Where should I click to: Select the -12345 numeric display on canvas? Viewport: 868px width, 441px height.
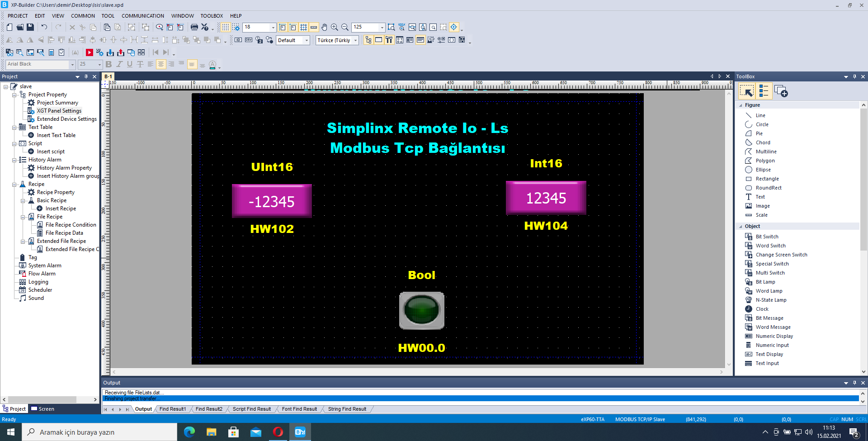coord(272,201)
